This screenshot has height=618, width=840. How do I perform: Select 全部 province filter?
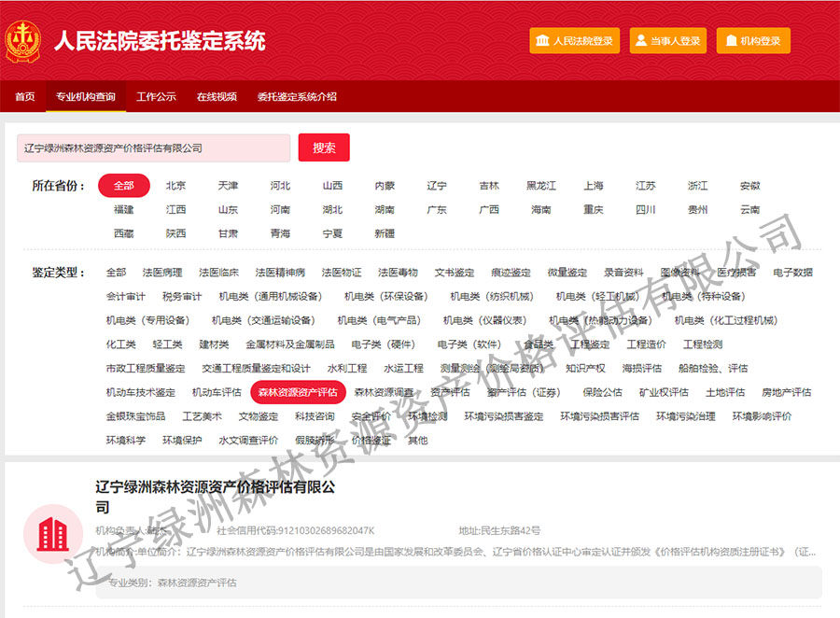[124, 186]
